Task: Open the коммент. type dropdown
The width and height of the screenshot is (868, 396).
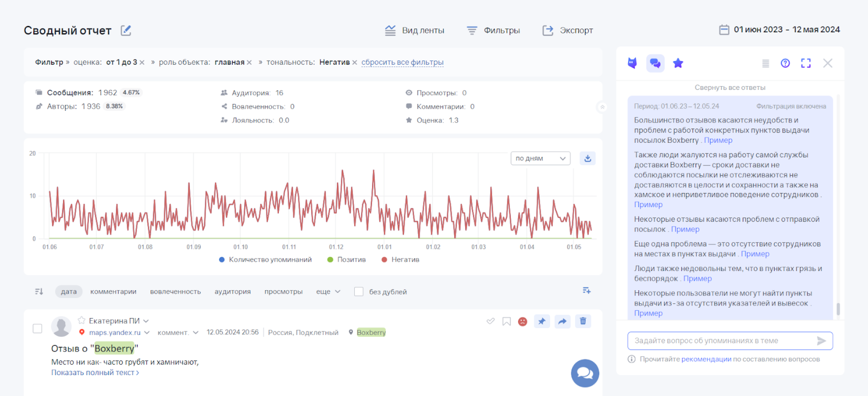Action: 178,332
